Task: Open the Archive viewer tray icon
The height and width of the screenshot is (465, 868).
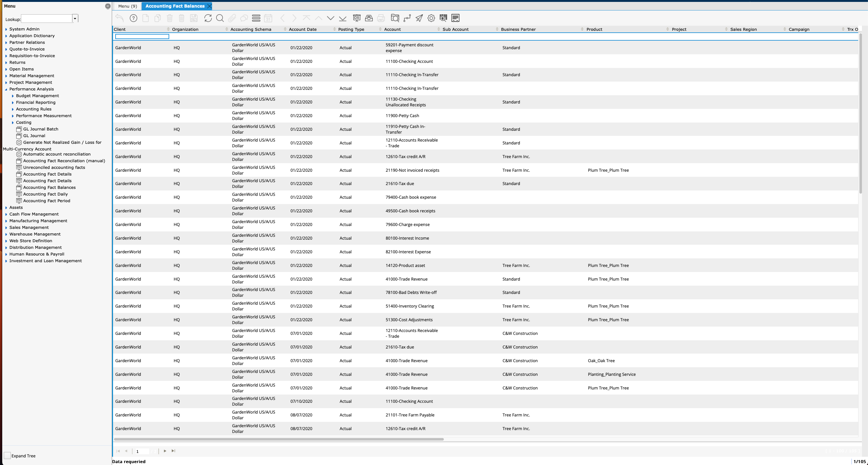Action: coord(369,18)
